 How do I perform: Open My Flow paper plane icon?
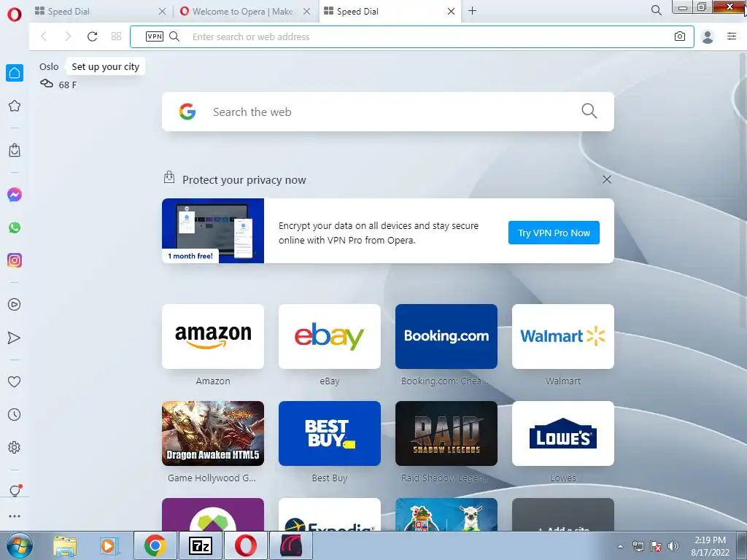point(15,338)
